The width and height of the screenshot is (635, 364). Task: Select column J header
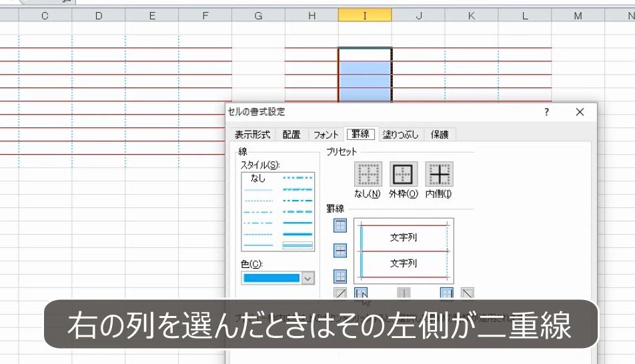point(419,16)
